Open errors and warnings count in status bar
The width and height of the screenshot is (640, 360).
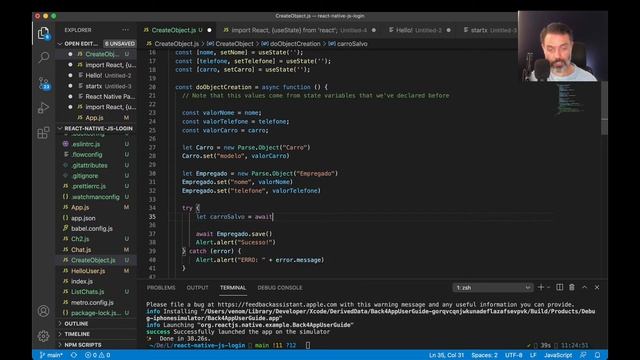(97, 355)
